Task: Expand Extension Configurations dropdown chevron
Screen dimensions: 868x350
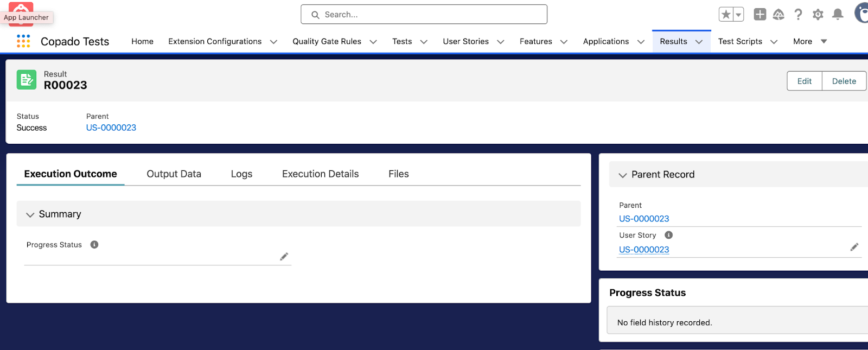Action: [274, 42]
